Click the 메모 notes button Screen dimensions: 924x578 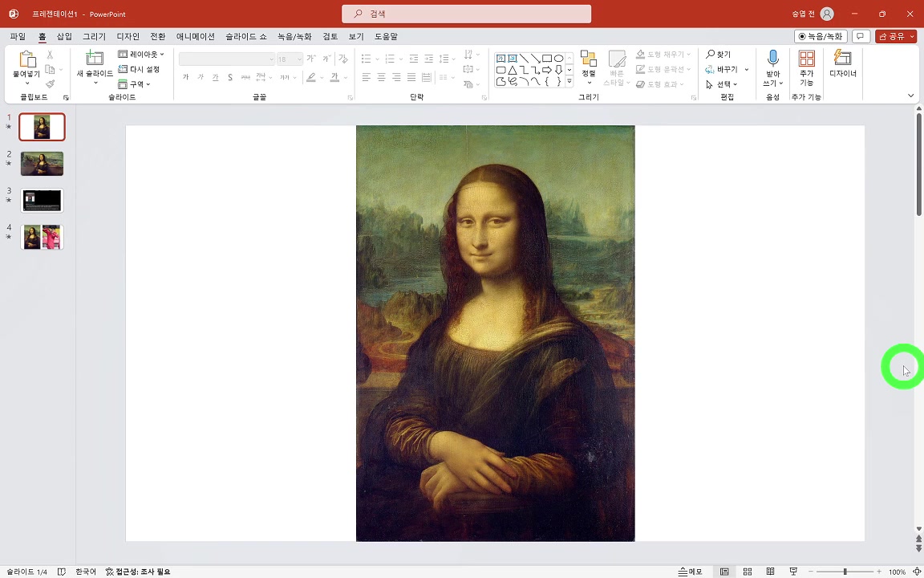click(x=690, y=572)
